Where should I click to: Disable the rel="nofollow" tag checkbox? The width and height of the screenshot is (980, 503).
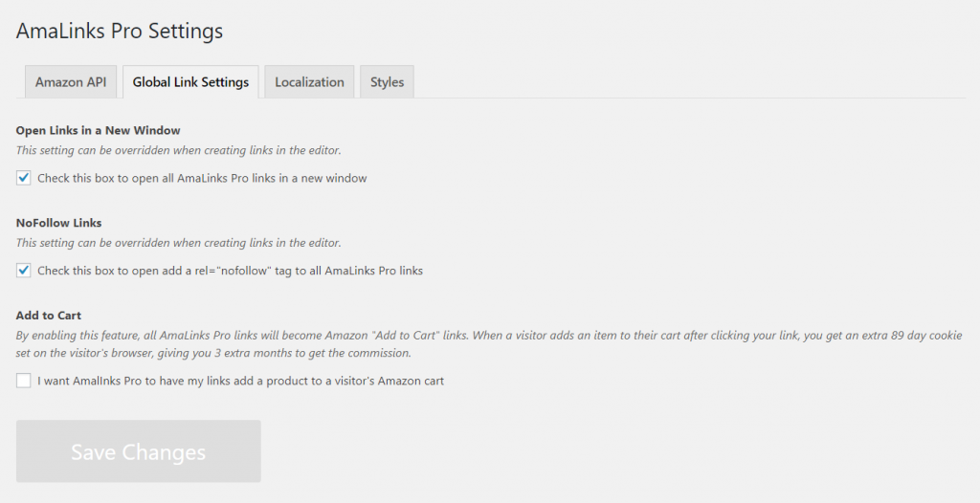point(24,271)
